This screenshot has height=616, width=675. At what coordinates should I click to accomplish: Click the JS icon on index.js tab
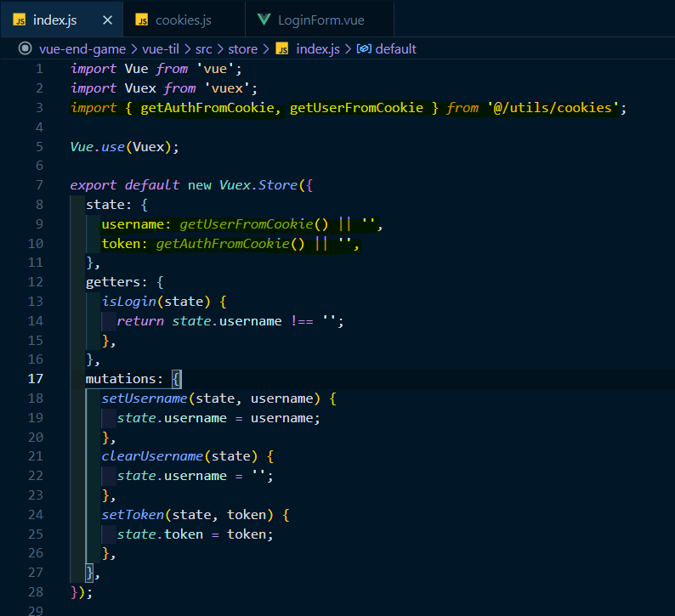(x=20, y=20)
